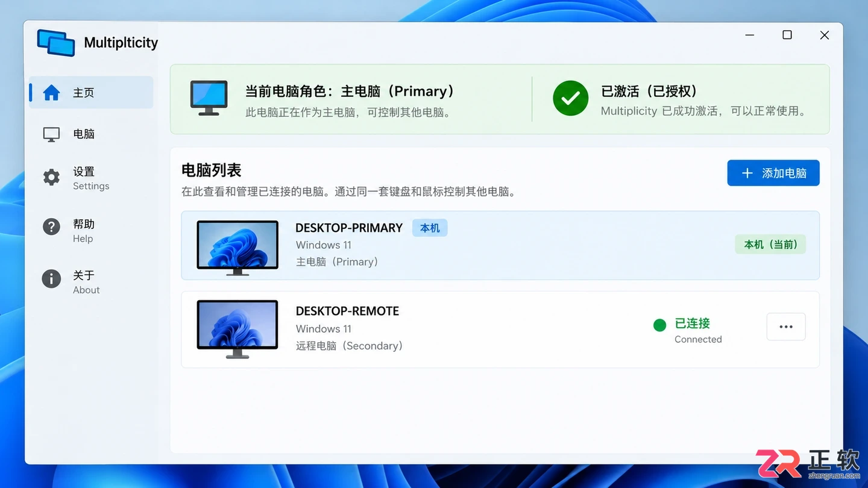Click the 当前电脑角色 heading
The height and width of the screenshot is (488, 868).
coord(350,91)
